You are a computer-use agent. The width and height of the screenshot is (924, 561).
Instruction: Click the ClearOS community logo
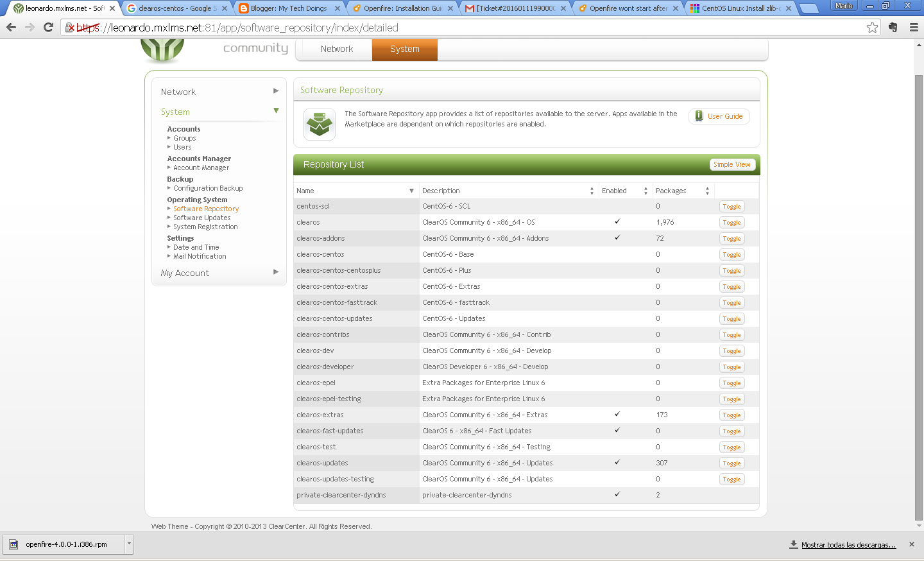coord(162,50)
